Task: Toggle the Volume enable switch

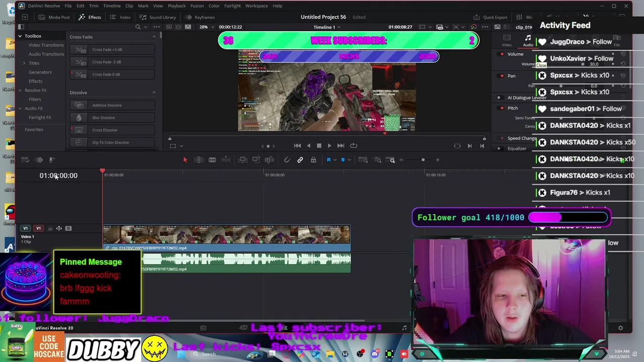Action: [502, 54]
